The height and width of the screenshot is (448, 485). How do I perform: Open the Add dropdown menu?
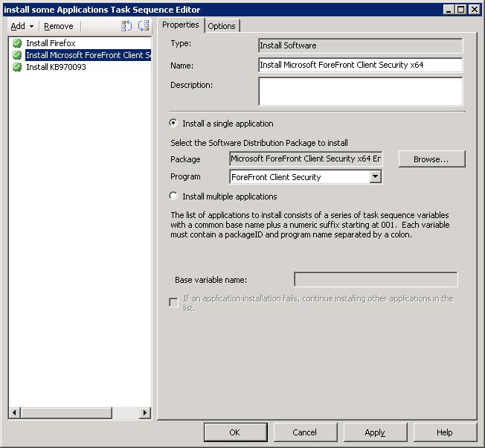click(22, 26)
